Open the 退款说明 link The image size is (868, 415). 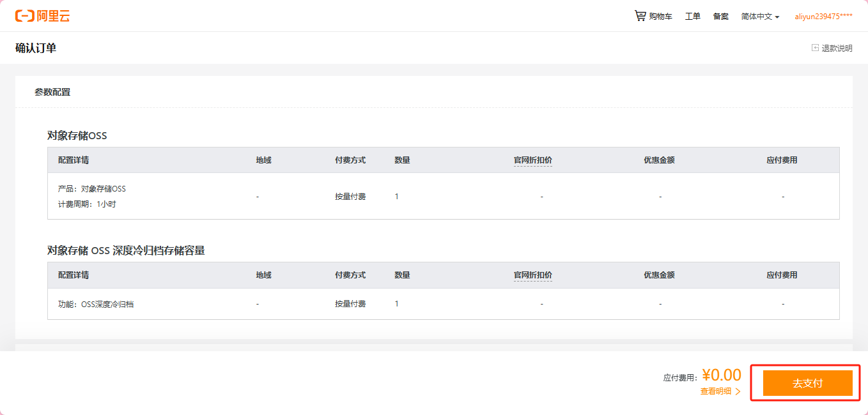coord(837,48)
